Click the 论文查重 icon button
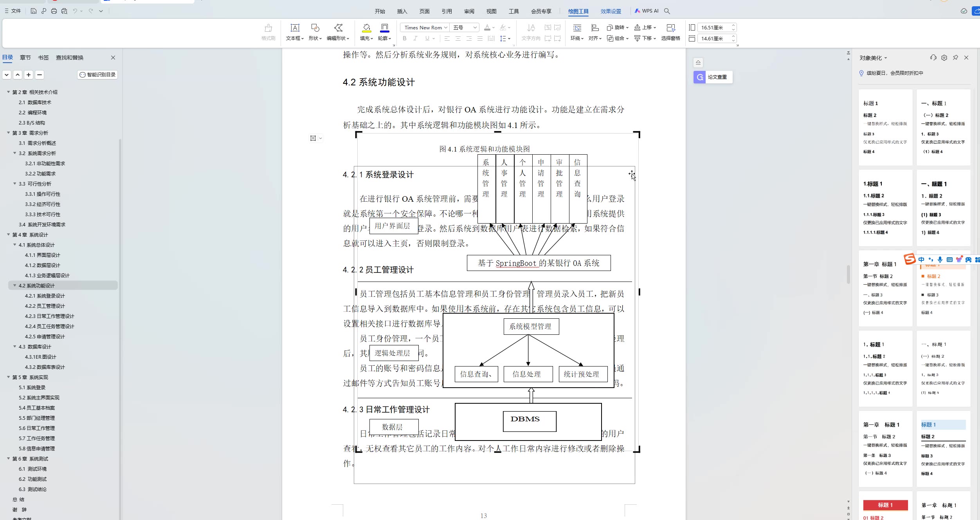The image size is (980, 520). tap(699, 77)
